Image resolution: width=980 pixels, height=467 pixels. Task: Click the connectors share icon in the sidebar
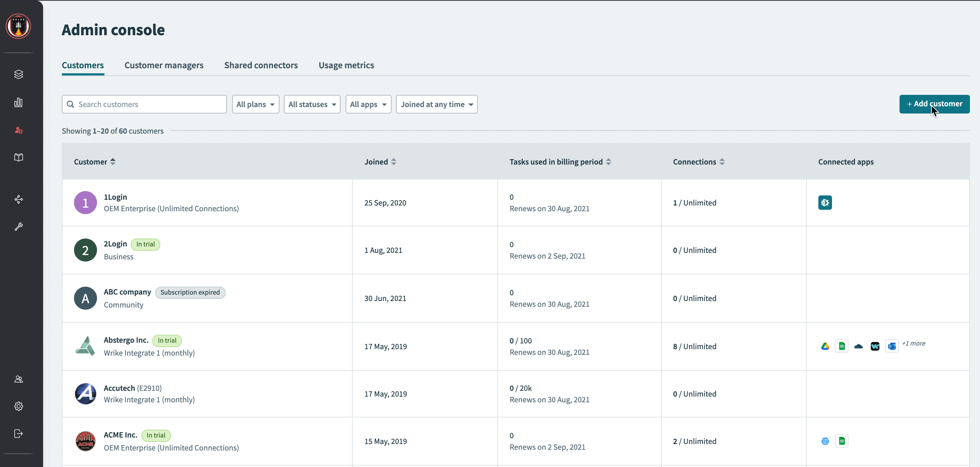pos(18,199)
